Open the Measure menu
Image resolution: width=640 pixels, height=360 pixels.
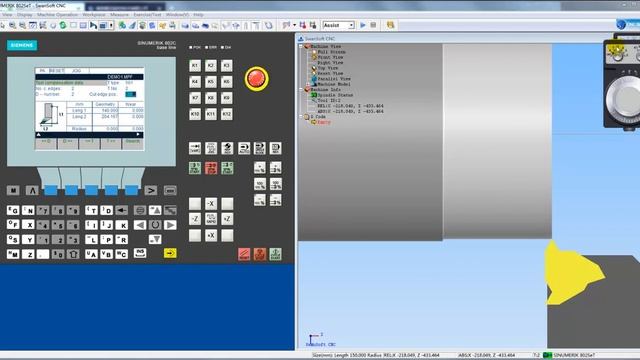point(119,15)
